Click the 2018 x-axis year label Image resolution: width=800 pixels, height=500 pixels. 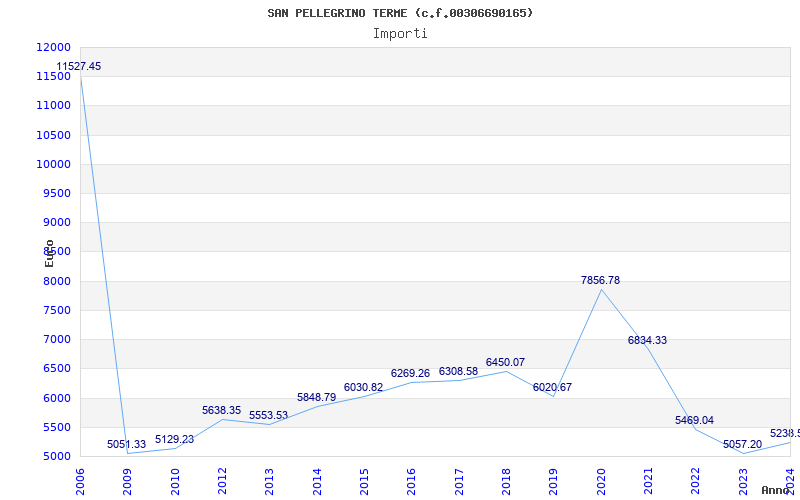pyautogui.click(x=506, y=482)
